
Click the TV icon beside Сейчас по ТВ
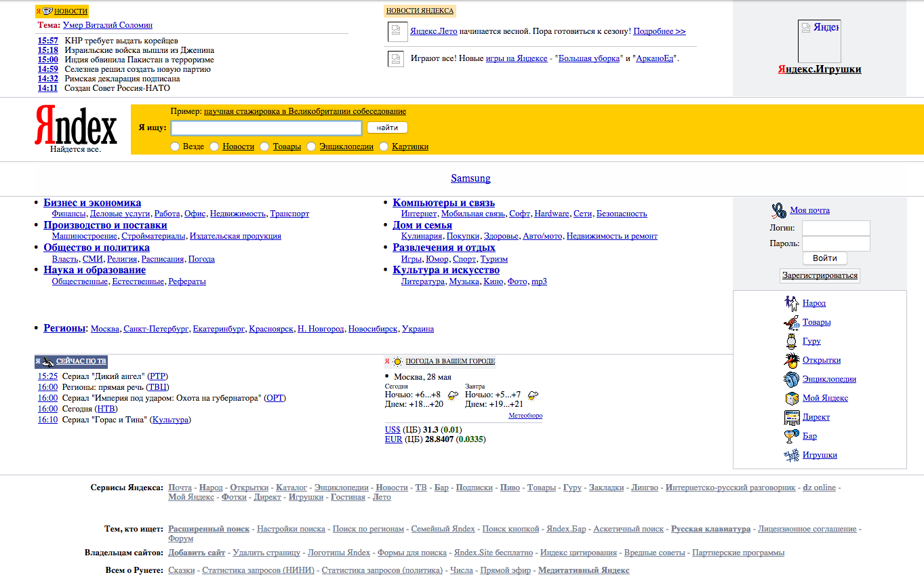pos(47,361)
